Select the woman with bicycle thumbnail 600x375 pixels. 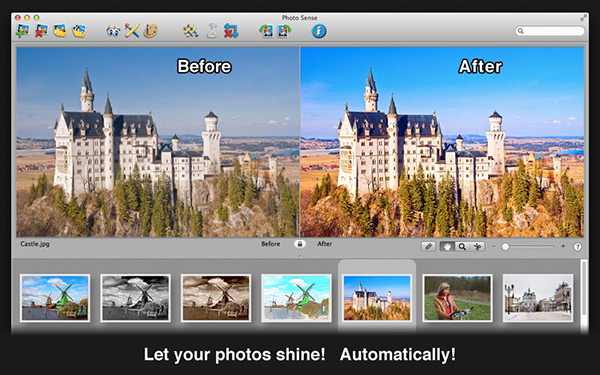click(x=458, y=298)
